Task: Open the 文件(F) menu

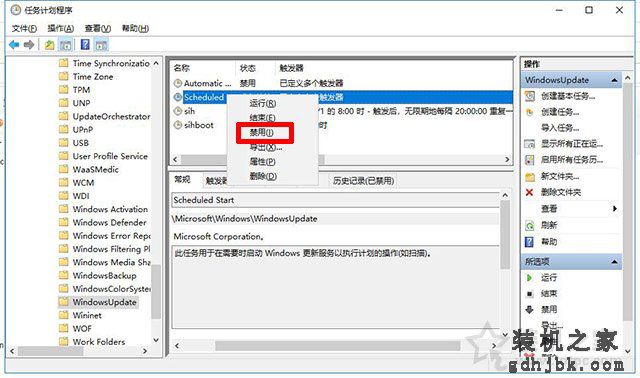Action: pos(24,29)
